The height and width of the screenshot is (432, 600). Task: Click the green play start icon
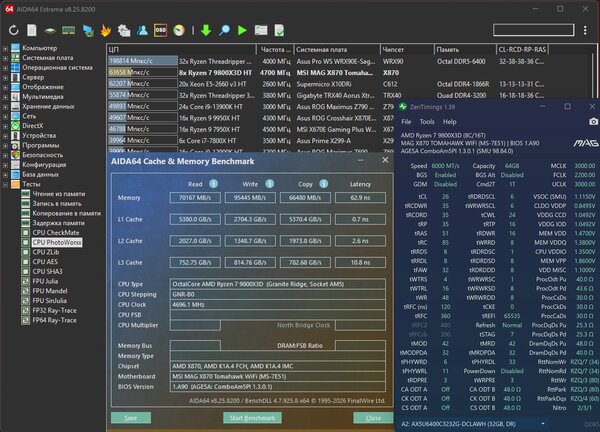[242, 30]
